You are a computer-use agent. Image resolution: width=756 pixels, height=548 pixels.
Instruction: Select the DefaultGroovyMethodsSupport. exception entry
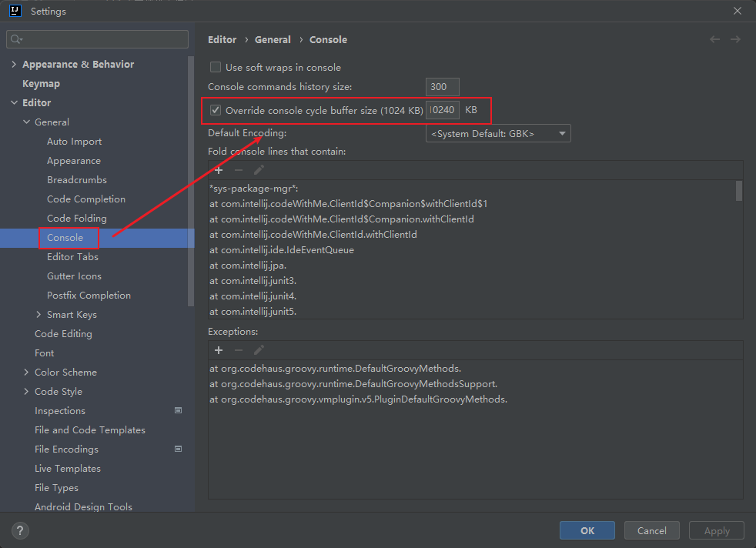pyautogui.click(x=353, y=384)
